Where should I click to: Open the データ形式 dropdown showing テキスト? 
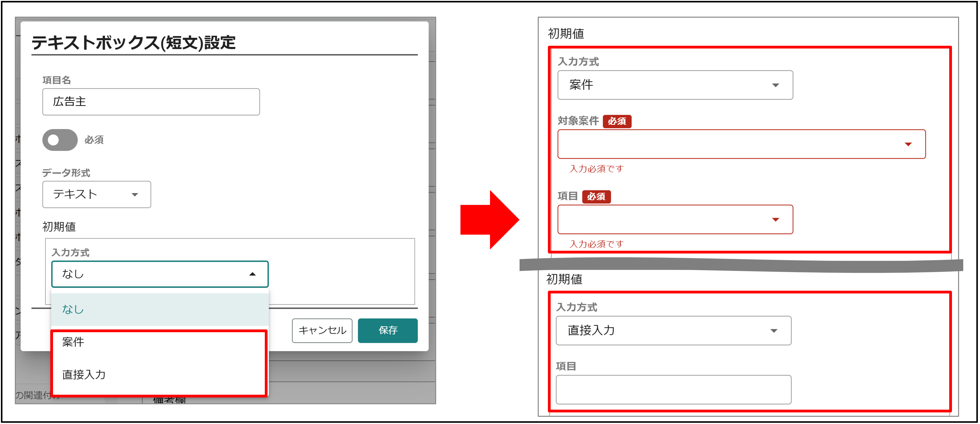(97, 194)
